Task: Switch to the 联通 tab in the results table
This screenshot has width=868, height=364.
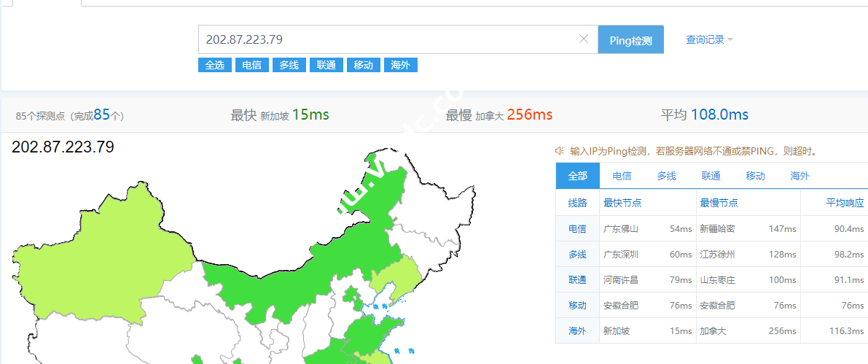Action: pos(711,176)
